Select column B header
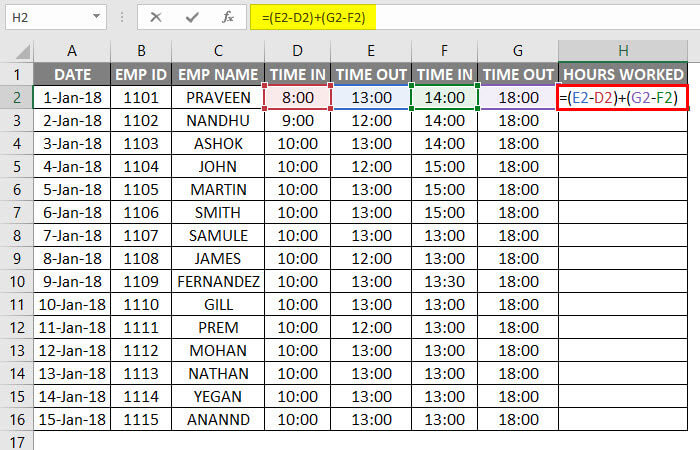 [x=141, y=50]
